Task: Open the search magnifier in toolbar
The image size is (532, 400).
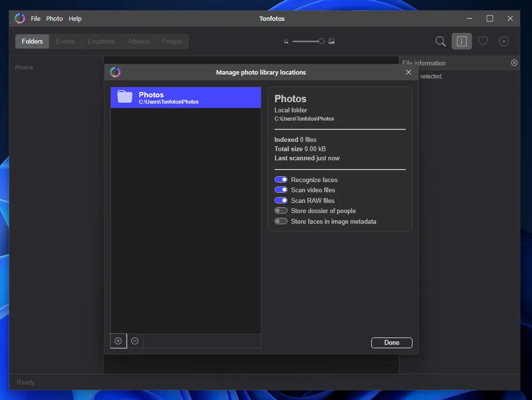Action: [441, 42]
